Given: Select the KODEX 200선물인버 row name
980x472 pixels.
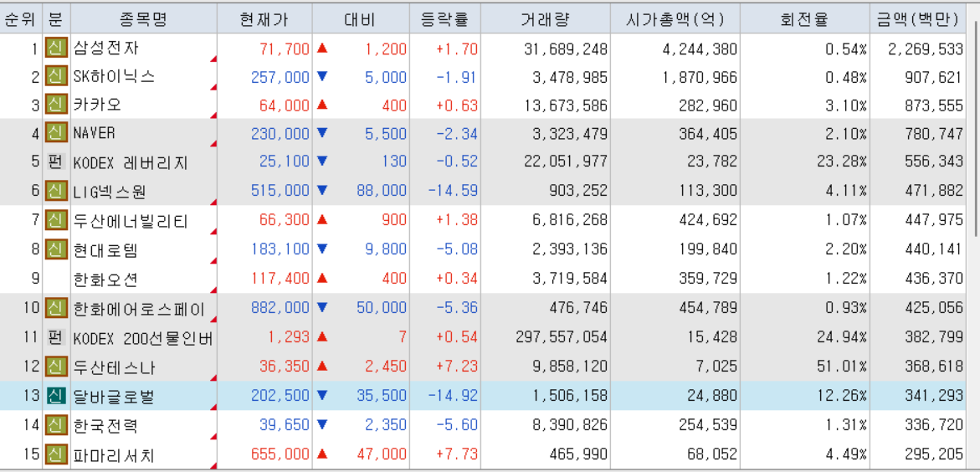Looking at the screenshot, I should pos(143,337).
